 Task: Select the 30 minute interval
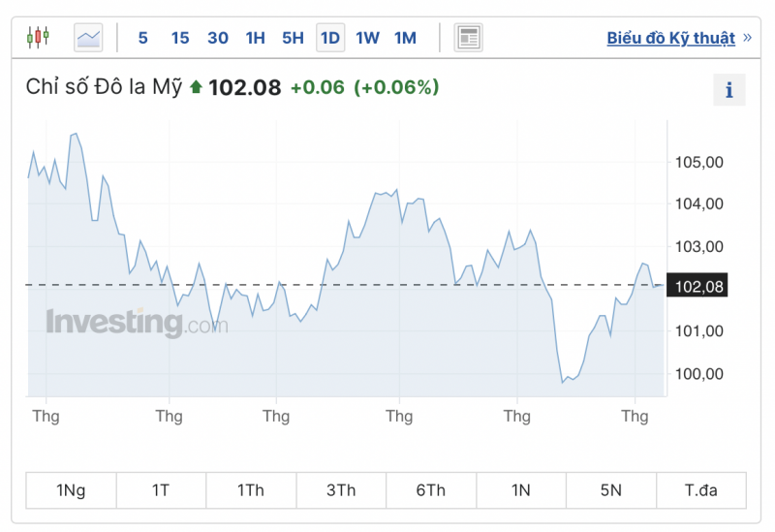tap(217, 38)
